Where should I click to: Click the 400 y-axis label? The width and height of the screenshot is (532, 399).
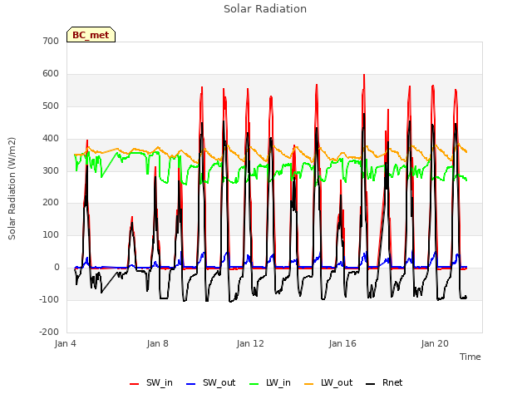coord(51,139)
